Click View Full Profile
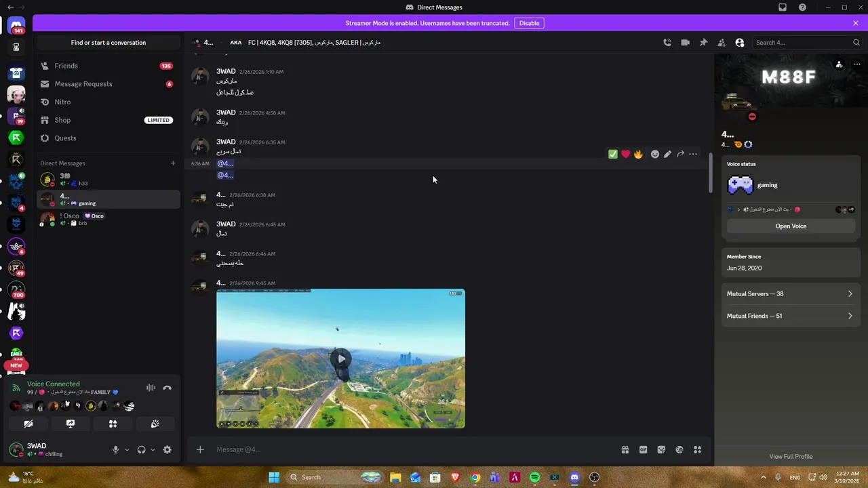The height and width of the screenshot is (488, 868). (x=791, y=456)
